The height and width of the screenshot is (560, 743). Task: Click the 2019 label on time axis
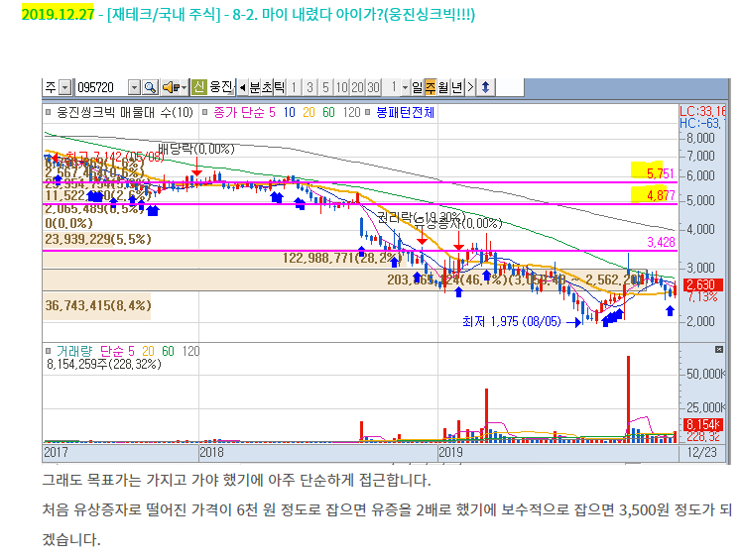point(450,453)
